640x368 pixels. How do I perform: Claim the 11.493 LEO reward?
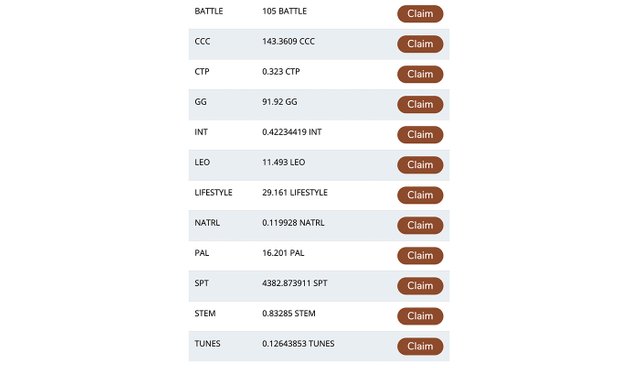(x=420, y=165)
